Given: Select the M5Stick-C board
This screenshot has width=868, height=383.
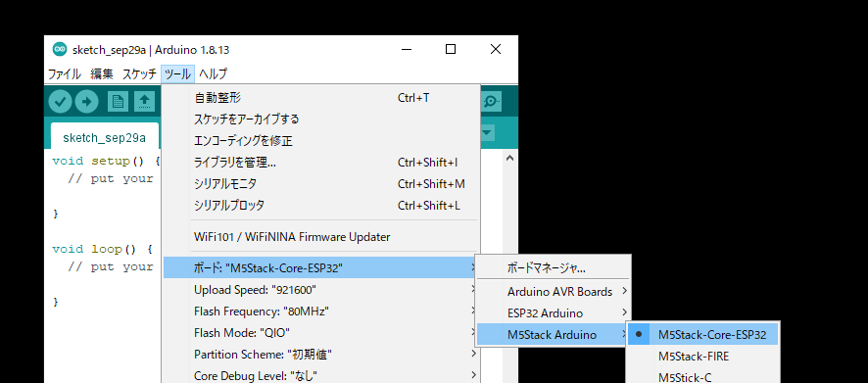Looking at the screenshot, I should point(703,376).
